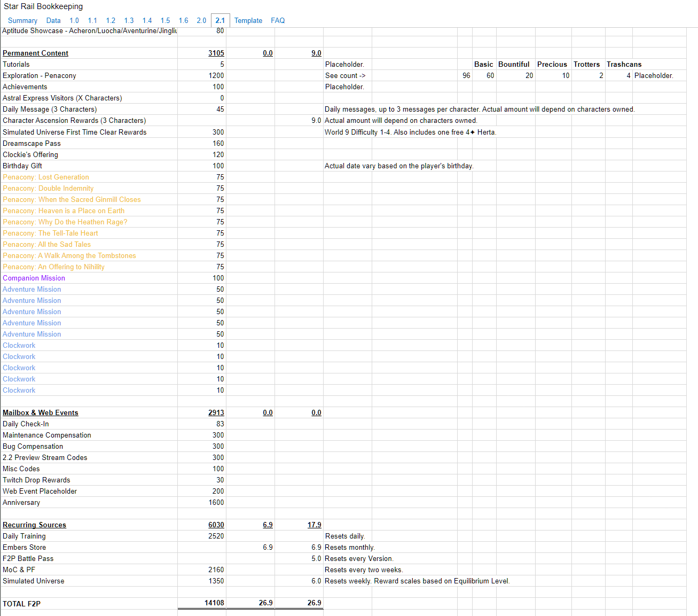The height and width of the screenshot is (616, 698).
Task: Open the 1.2 version tab
Action: 111,20
